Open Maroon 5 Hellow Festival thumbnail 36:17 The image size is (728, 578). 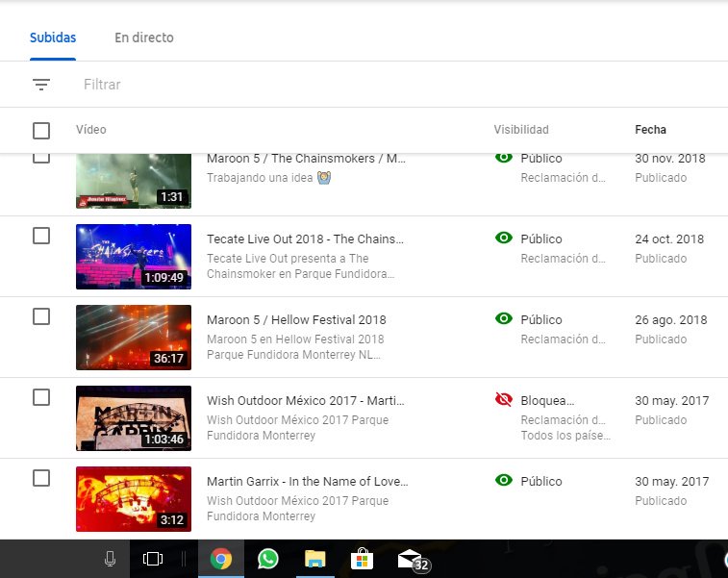(x=134, y=338)
